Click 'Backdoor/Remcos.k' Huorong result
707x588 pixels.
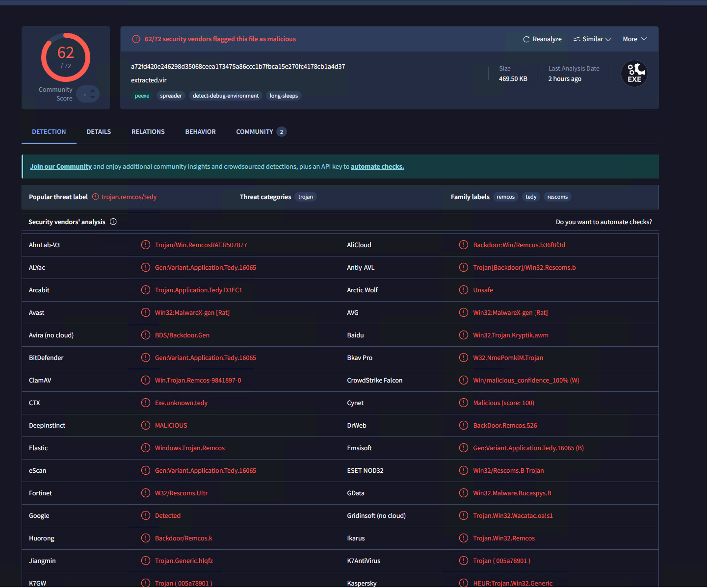pyautogui.click(x=184, y=538)
